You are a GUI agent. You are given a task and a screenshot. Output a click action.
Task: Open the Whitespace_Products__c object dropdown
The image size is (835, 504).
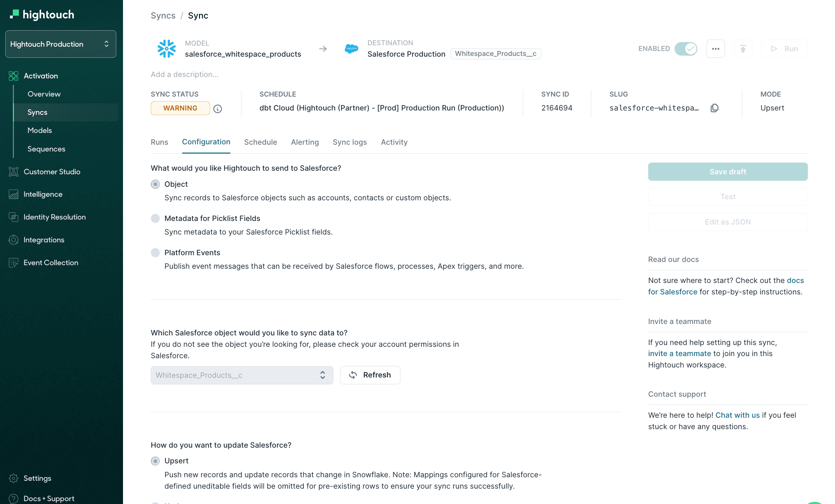242,375
